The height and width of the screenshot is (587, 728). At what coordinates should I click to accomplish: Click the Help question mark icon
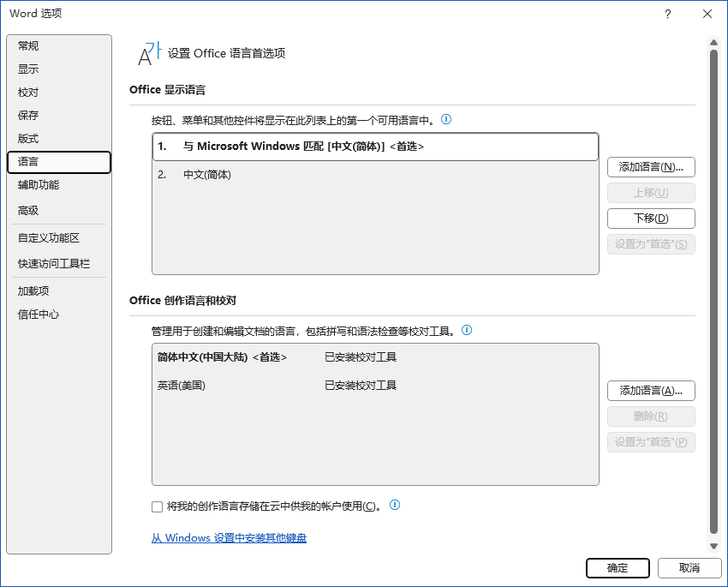667,14
